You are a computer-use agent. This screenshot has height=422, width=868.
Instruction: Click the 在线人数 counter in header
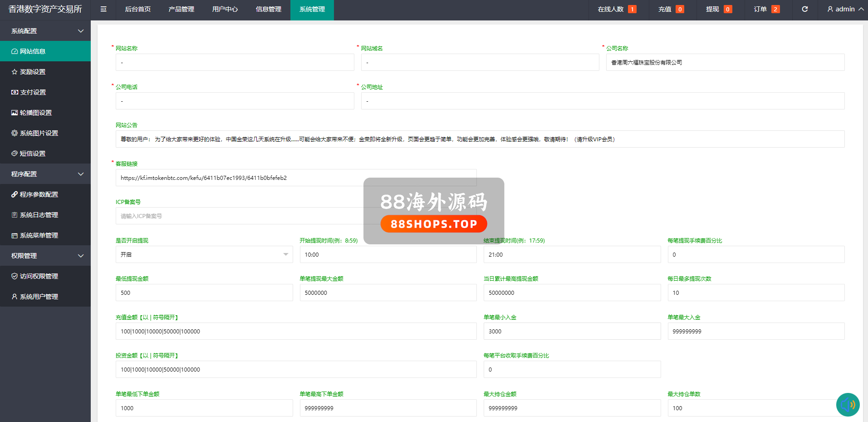pos(616,9)
